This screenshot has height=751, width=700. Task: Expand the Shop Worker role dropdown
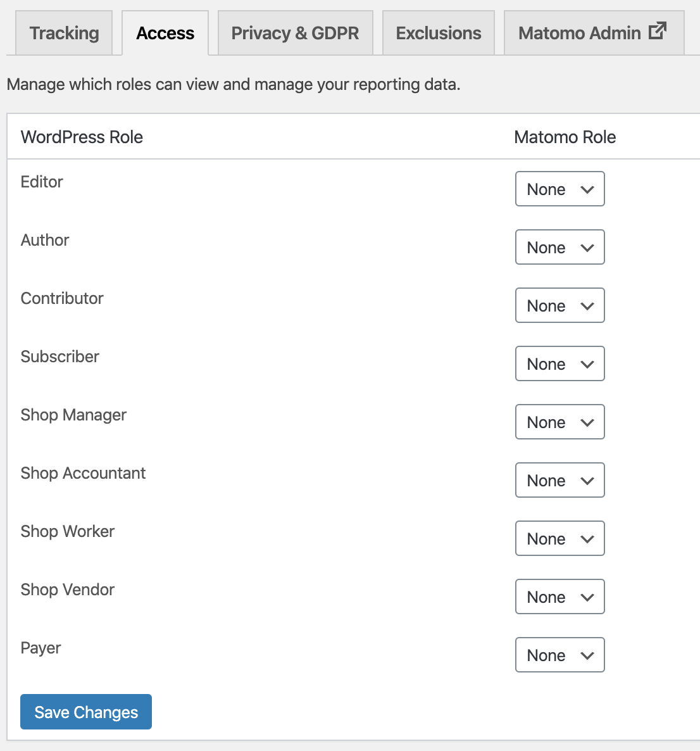click(x=559, y=538)
